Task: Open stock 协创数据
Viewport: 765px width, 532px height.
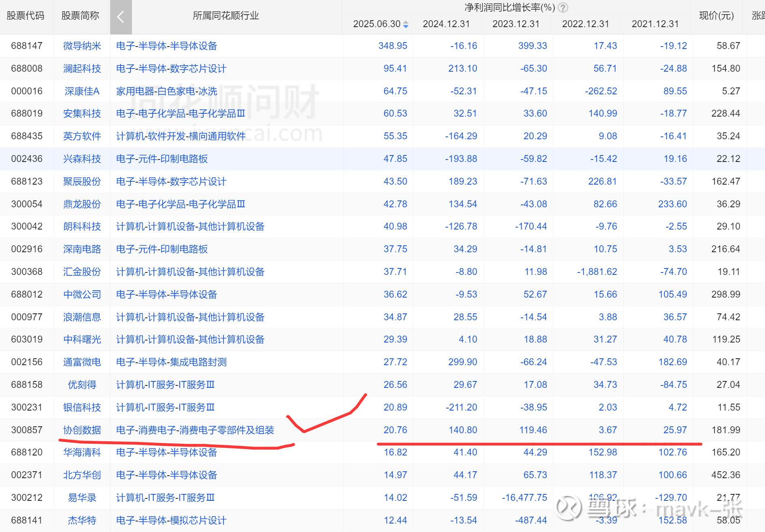Action: 82,430
